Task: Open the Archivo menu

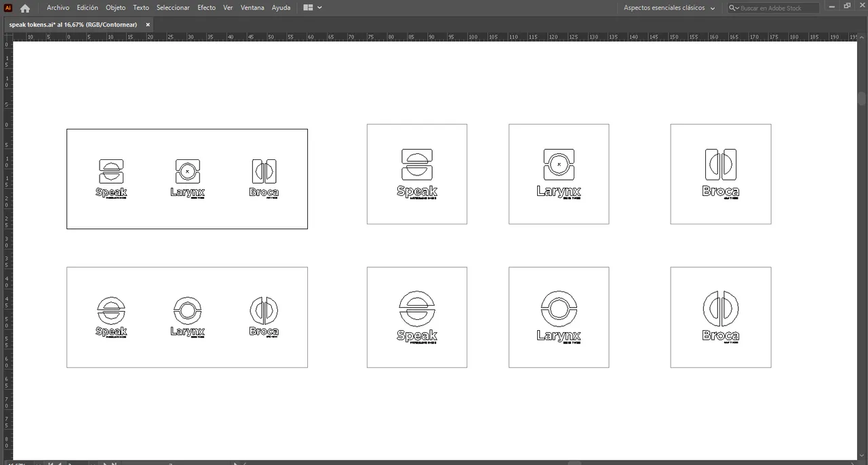Action: 58,7
